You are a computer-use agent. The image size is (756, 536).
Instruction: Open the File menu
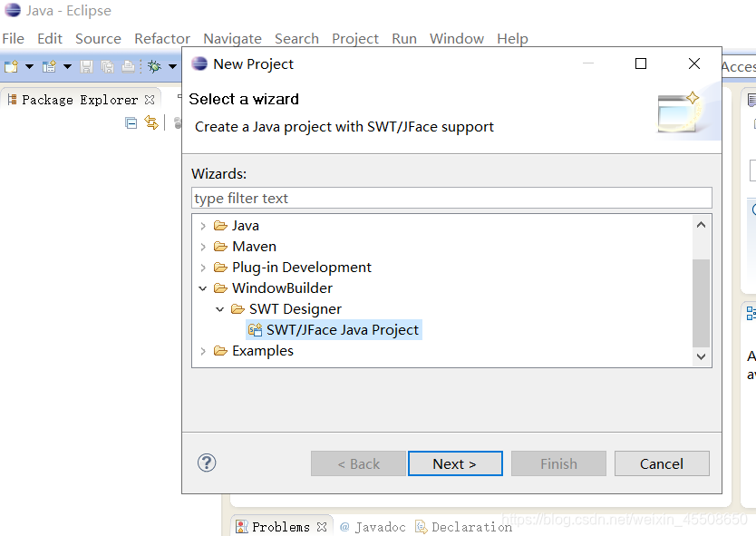pyautogui.click(x=13, y=39)
